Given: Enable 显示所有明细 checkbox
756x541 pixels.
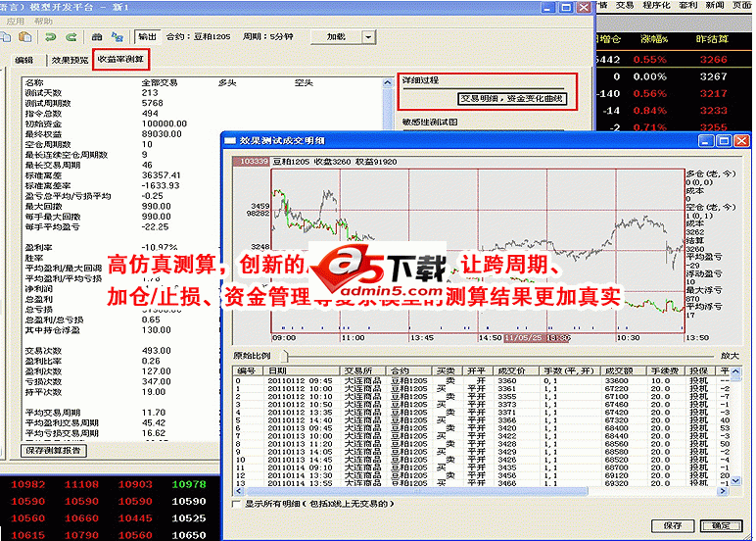Looking at the screenshot, I should [236, 504].
